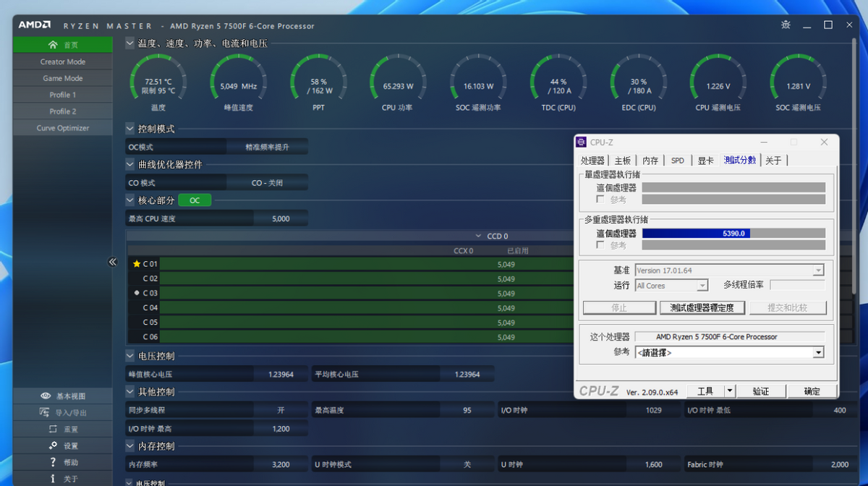Image resolution: width=868 pixels, height=486 pixels.
Task: Click the about info icon in the sidebar
Action: [53, 479]
